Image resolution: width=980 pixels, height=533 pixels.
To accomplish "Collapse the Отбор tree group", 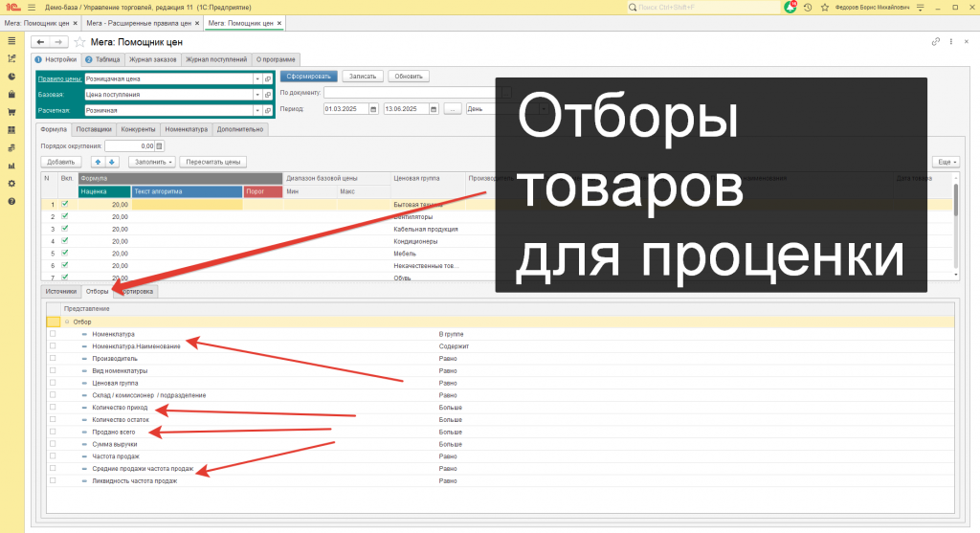I will (67, 322).
